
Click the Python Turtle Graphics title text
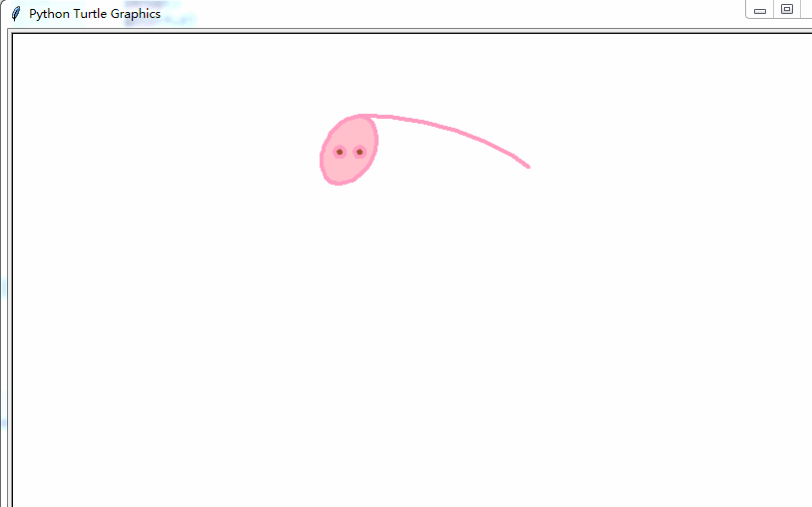click(95, 13)
